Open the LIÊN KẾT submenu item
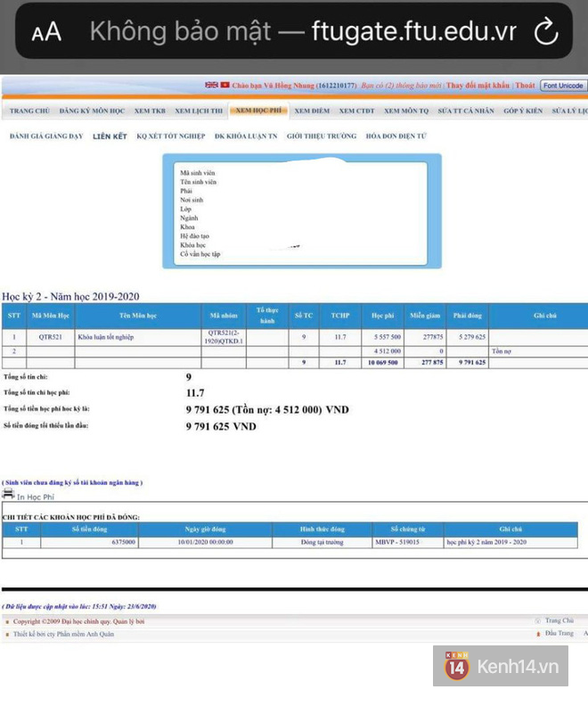Image resolution: width=588 pixels, height=706 pixels. coord(110,136)
